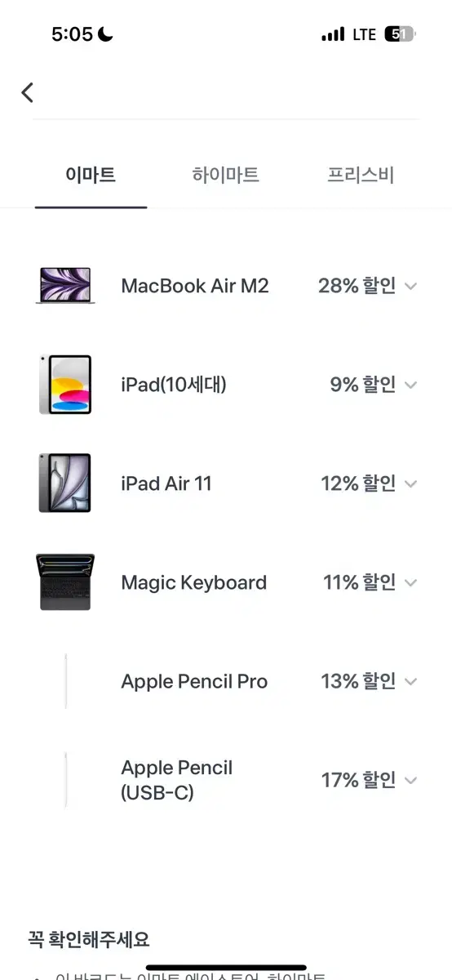Viewport: 452px width, 980px height.
Task: Expand the iPad Air 11 discount chevron
Action: point(410,484)
